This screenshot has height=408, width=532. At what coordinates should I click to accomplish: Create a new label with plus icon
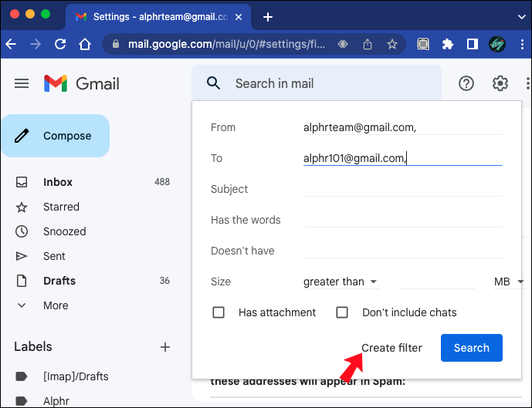[x=165, y=347]
